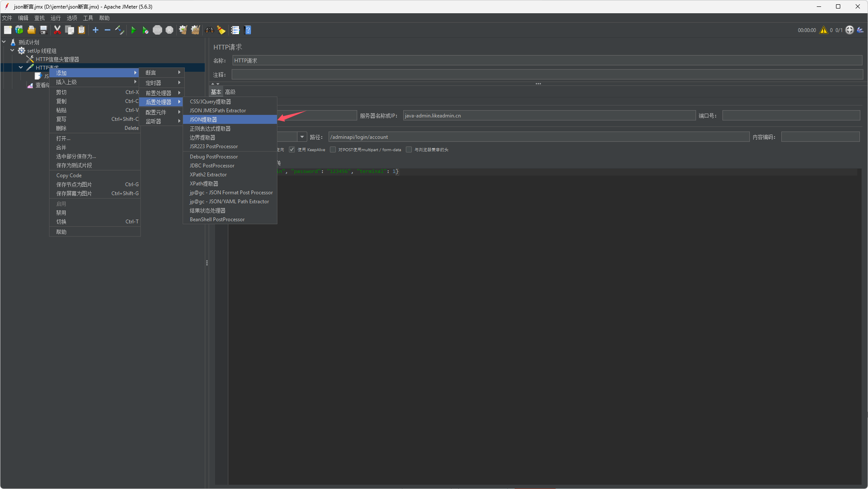Enable the browser-compatible headers checkbox
The width and height of the screenshot is (868, 489).
tap(408, 149)
